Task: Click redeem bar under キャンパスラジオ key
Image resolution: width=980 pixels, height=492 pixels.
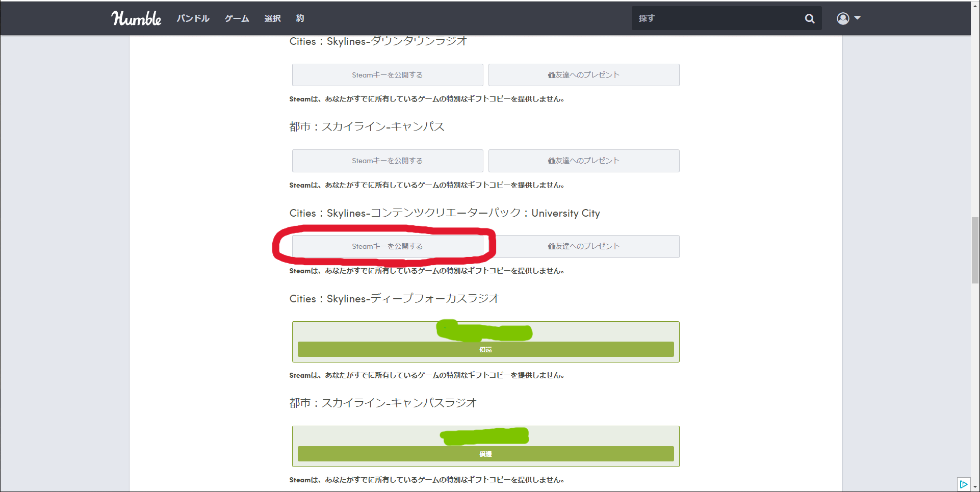Action: [485, 454]
